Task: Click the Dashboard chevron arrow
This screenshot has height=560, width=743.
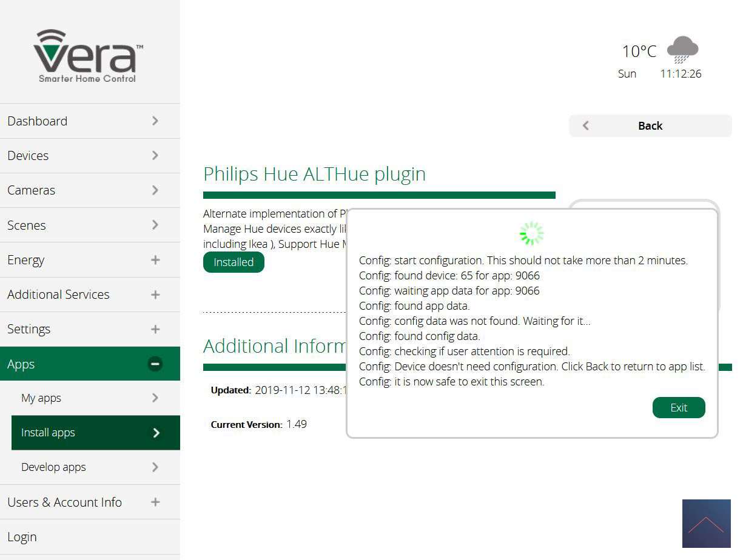Action: [155, 121]
